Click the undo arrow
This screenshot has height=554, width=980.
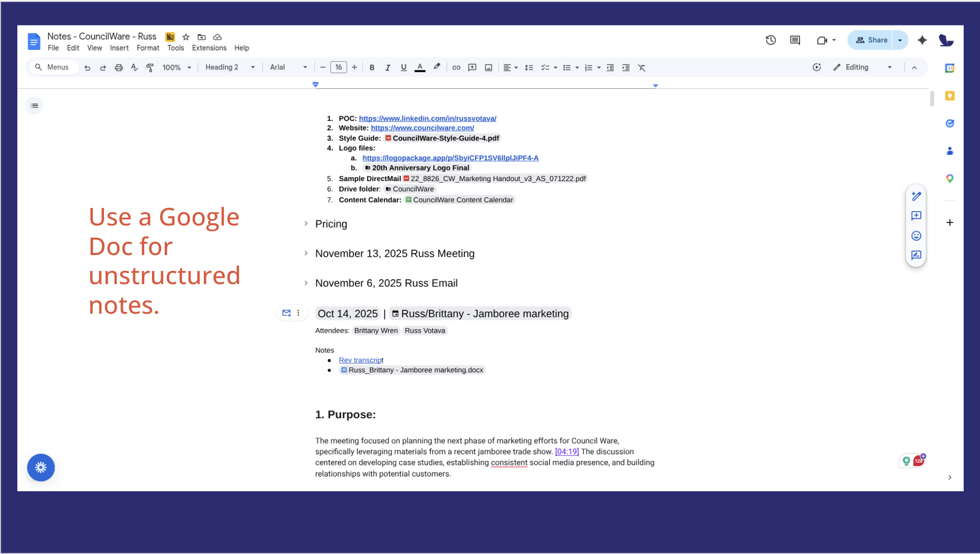87,67
